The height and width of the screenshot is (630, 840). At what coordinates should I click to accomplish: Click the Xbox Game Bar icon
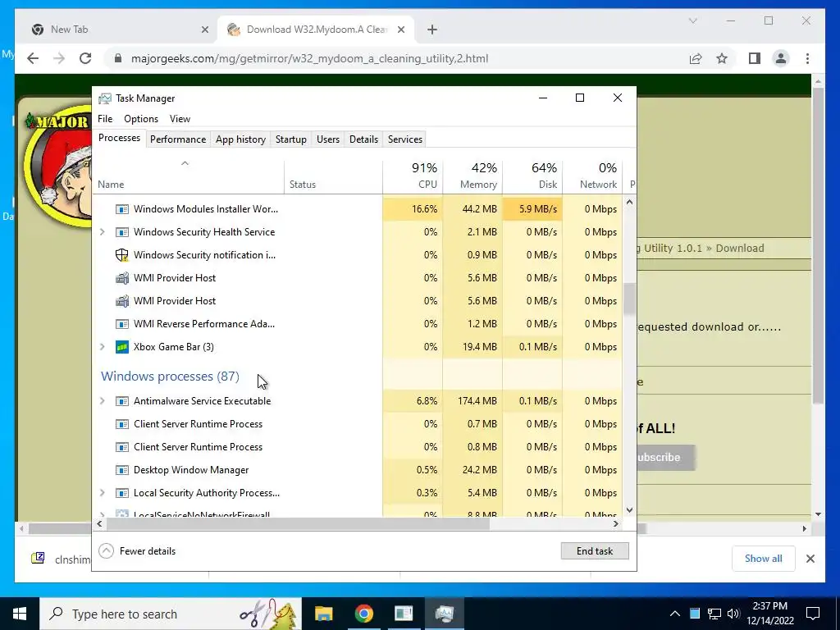pos(122,347)
